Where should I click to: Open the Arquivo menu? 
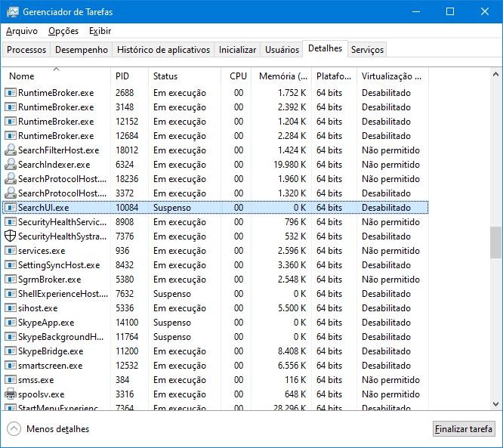(22, 31)
